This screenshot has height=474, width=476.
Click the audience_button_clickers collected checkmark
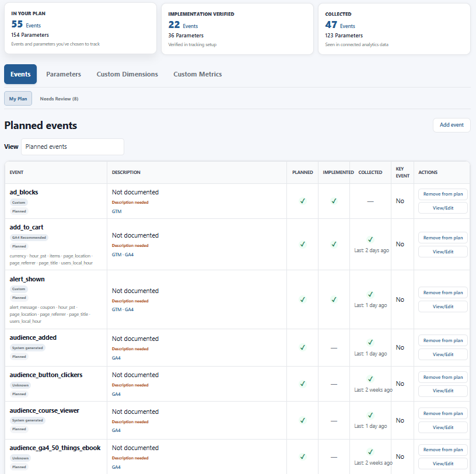click(370, 379)
